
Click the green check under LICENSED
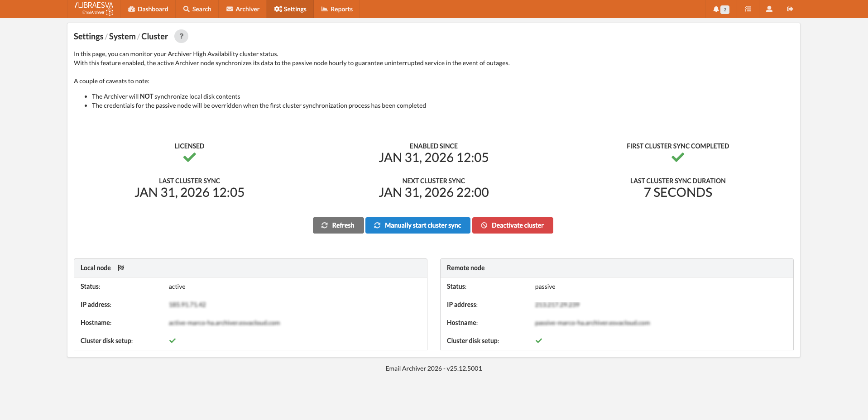(189, 157)
